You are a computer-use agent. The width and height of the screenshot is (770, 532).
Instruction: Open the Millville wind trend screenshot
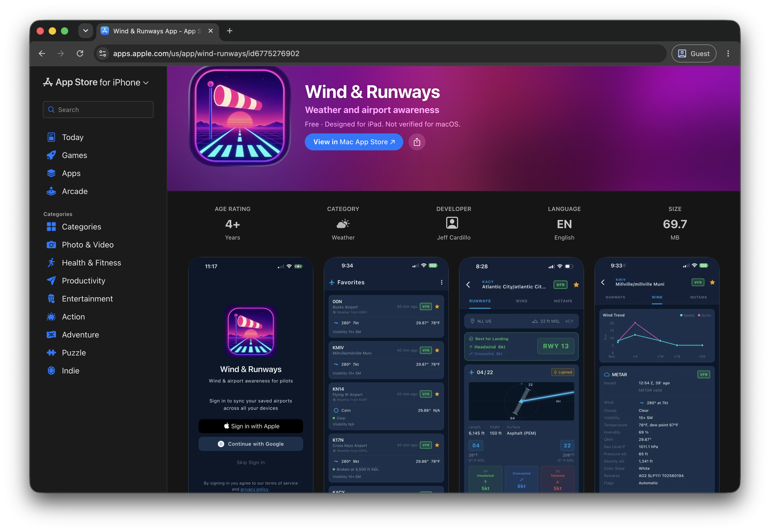pos(656,375)
